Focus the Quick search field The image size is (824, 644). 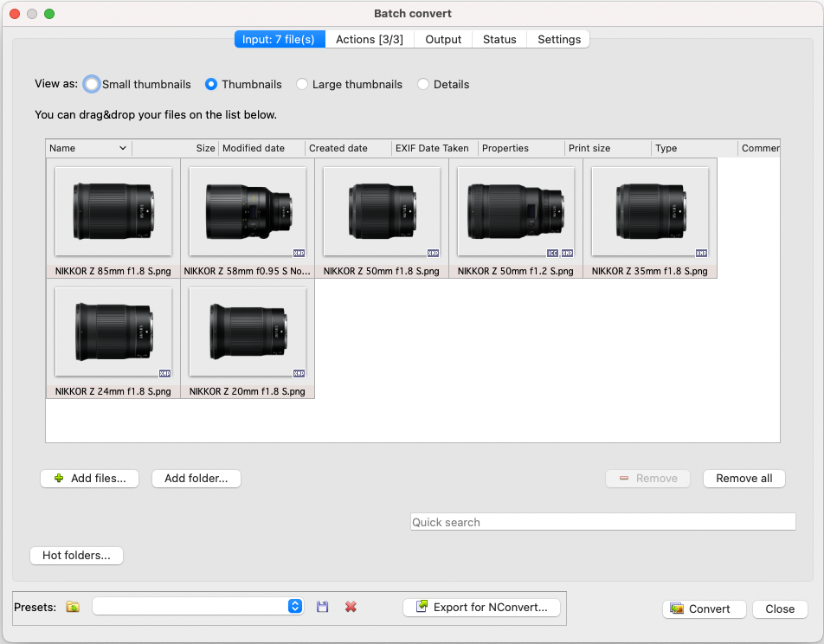pos(602,522)
